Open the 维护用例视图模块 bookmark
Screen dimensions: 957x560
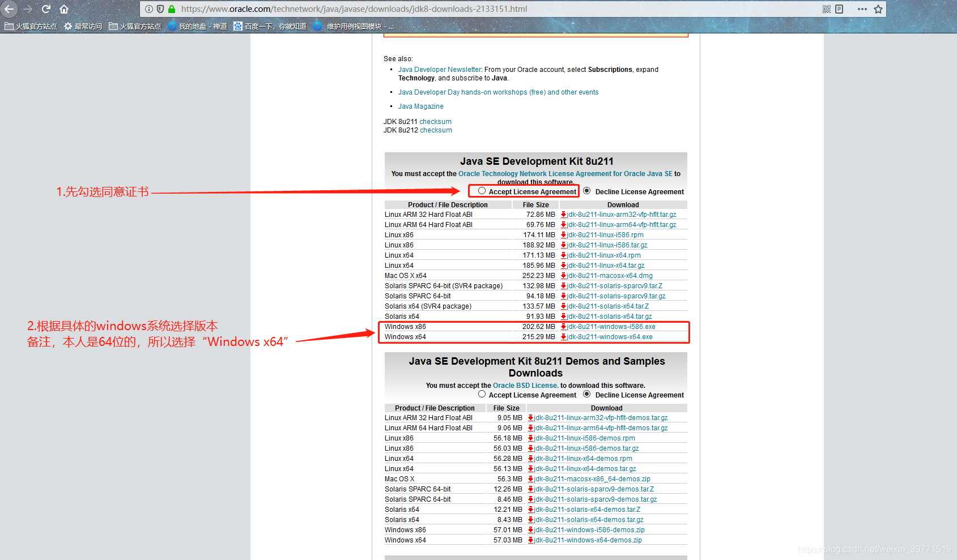tap(353, 26)
